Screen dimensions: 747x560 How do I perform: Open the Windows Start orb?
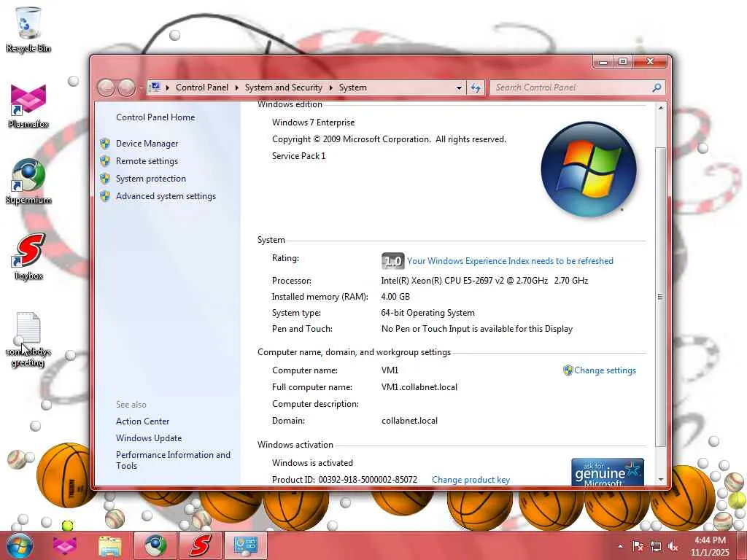tap(19, 545)
